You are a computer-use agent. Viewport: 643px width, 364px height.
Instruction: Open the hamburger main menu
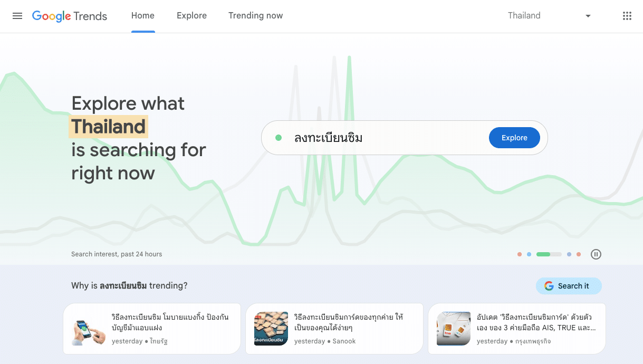tap(17, 16)
